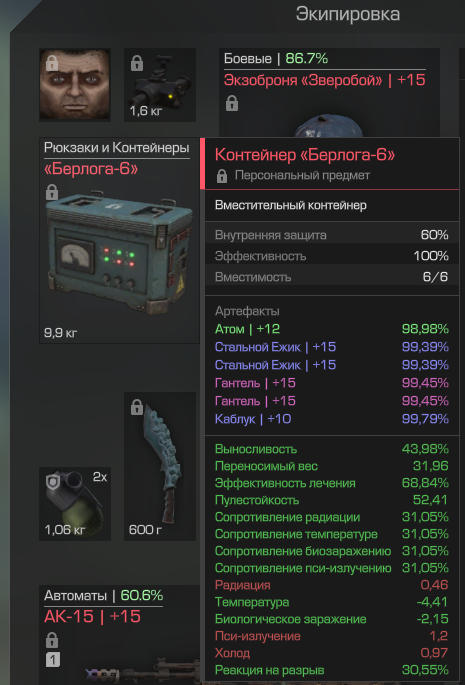Image resolution: width=465 pixels, height=685 pixels.
Task: Click the lock icon beside Персональный предмет
Action: [x=222, y=176]
